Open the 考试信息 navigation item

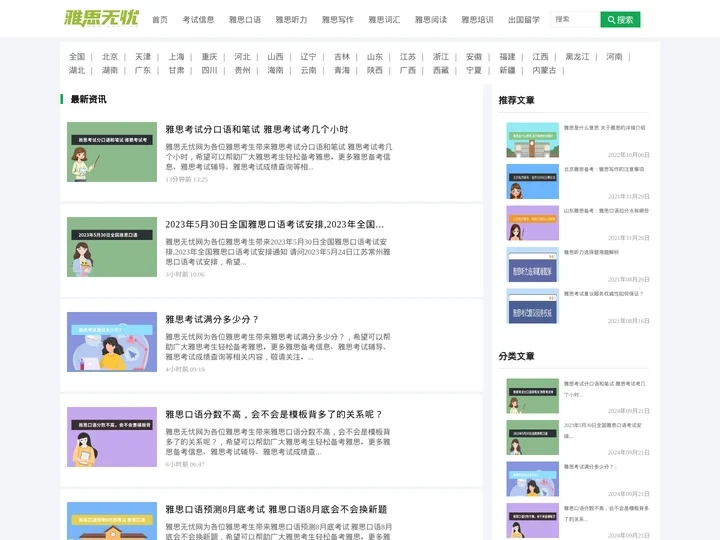click(198, 20)
